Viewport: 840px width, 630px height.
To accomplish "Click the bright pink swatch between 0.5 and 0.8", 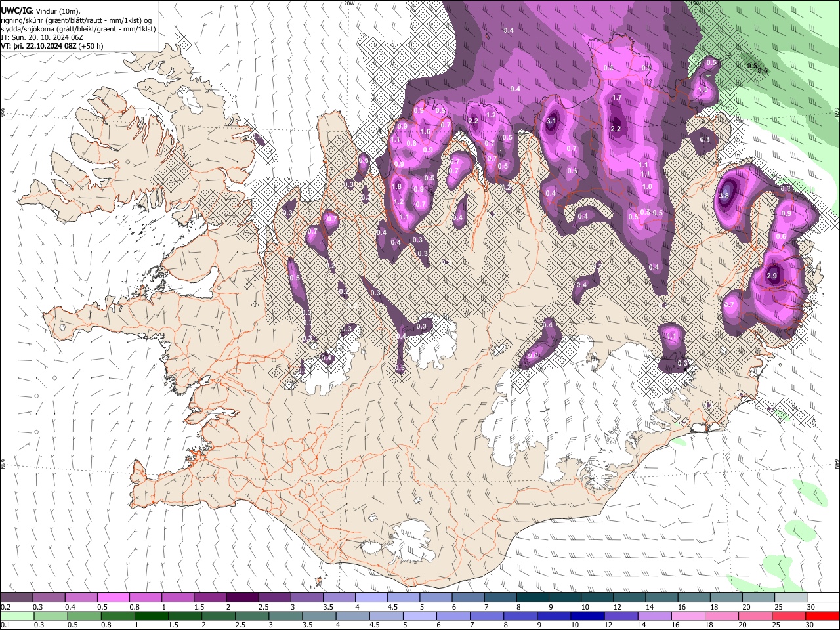I will (x=113, y=598).
